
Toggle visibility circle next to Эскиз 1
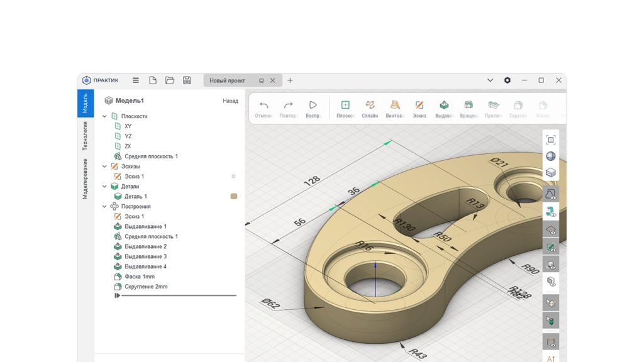233,176
